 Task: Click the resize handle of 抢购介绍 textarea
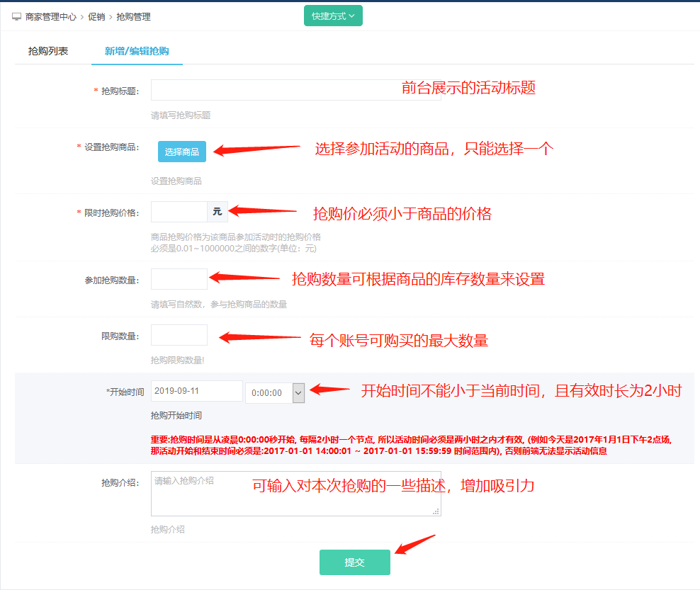coord(436,511)
